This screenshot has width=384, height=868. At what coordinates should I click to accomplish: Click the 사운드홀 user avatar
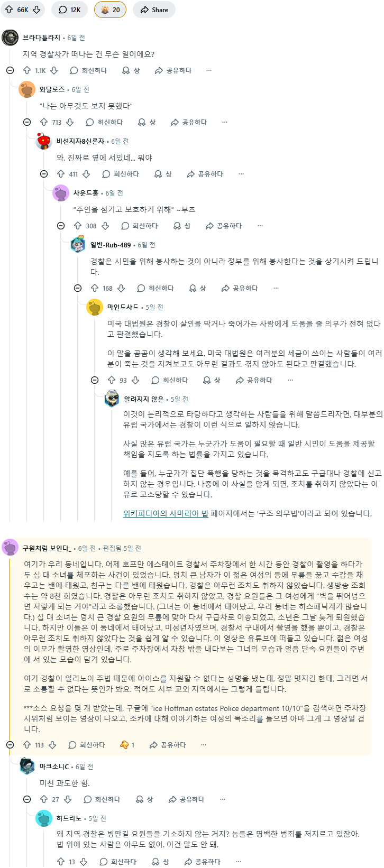61,193
